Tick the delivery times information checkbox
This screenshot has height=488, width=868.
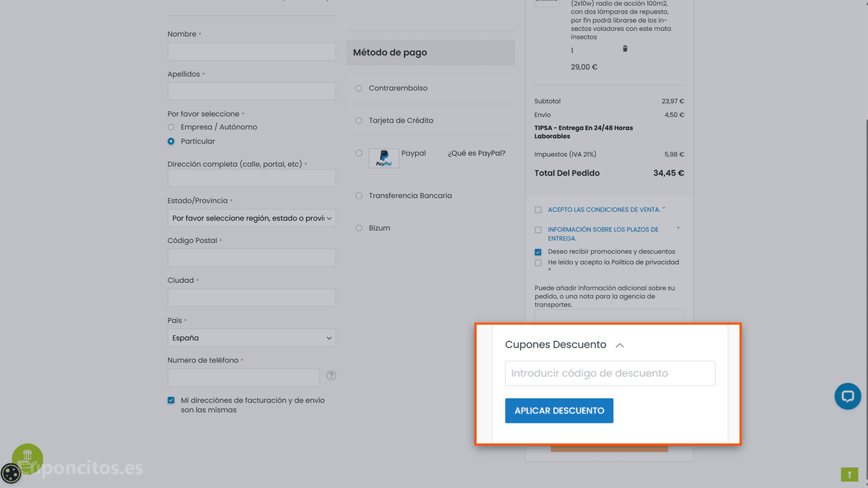pos(538,230)
